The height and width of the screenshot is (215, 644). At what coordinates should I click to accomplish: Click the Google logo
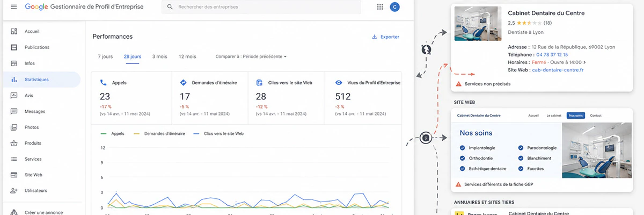36,7
